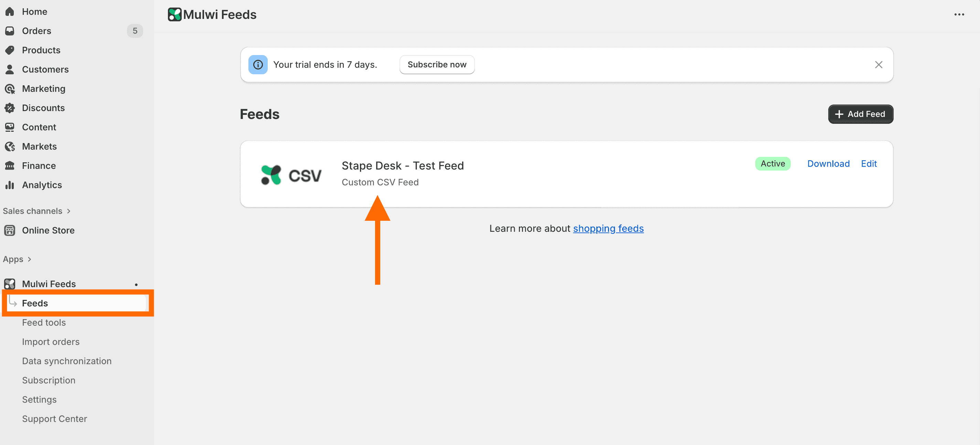Screen dimensions: 980x445
Task: Click the Markets globe icon
Action: coord(10,146)
